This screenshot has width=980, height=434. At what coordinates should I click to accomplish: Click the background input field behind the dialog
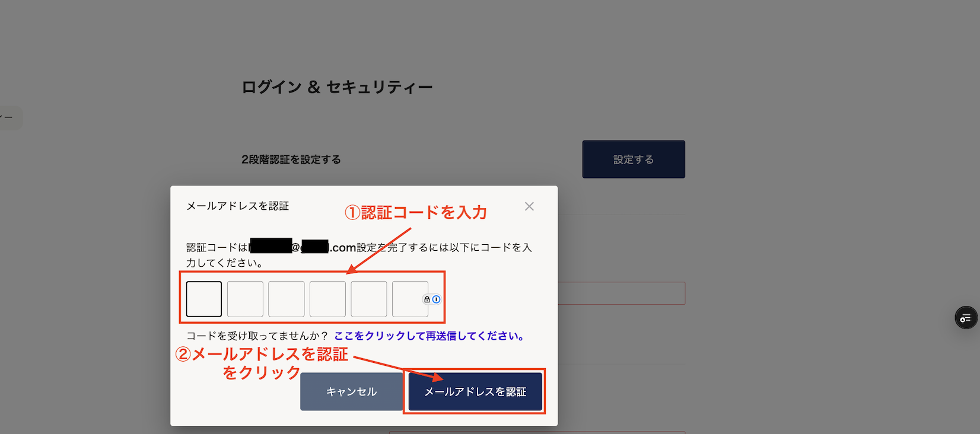[x=621, y=293]
